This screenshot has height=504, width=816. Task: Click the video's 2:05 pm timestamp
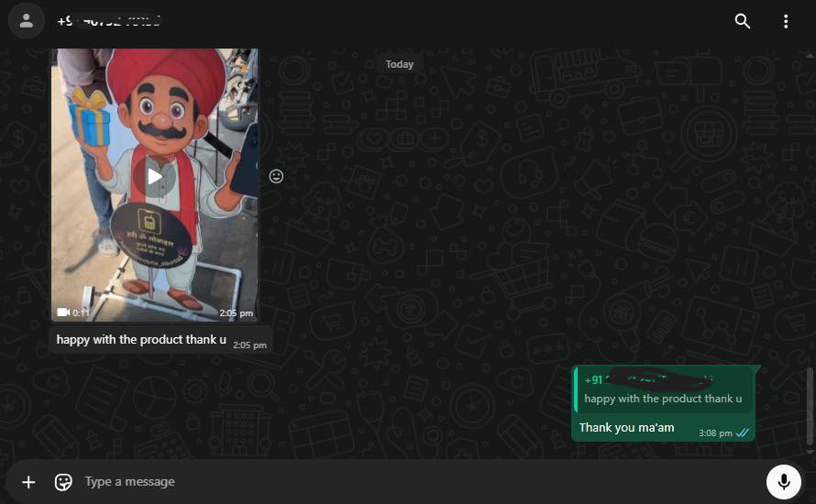(236, 313)
